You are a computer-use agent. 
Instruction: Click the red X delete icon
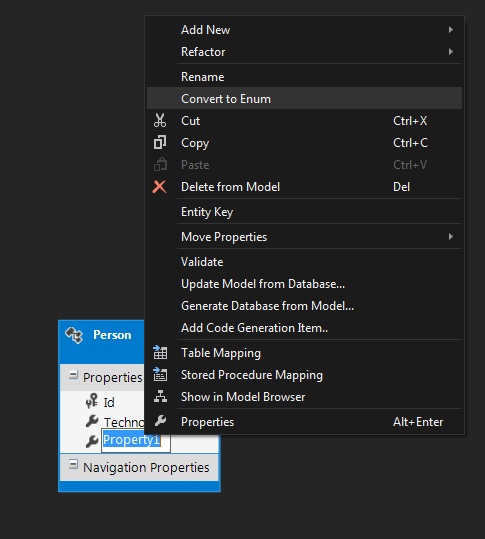click(x=159, y=187)
